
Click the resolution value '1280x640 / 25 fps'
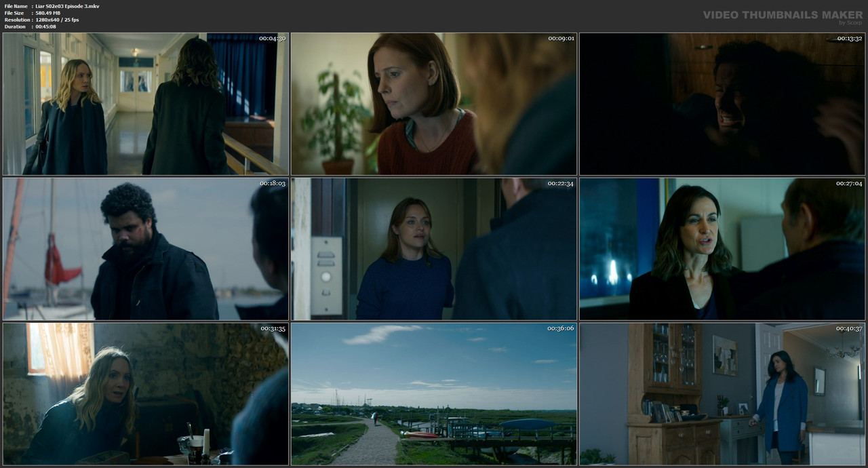click(57, 20)
